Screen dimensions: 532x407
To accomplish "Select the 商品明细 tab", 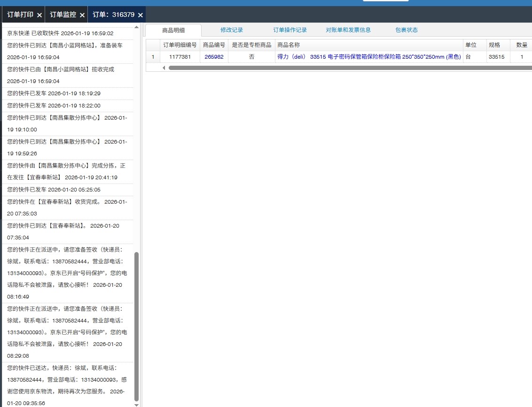I will click(x=173, y=30).
